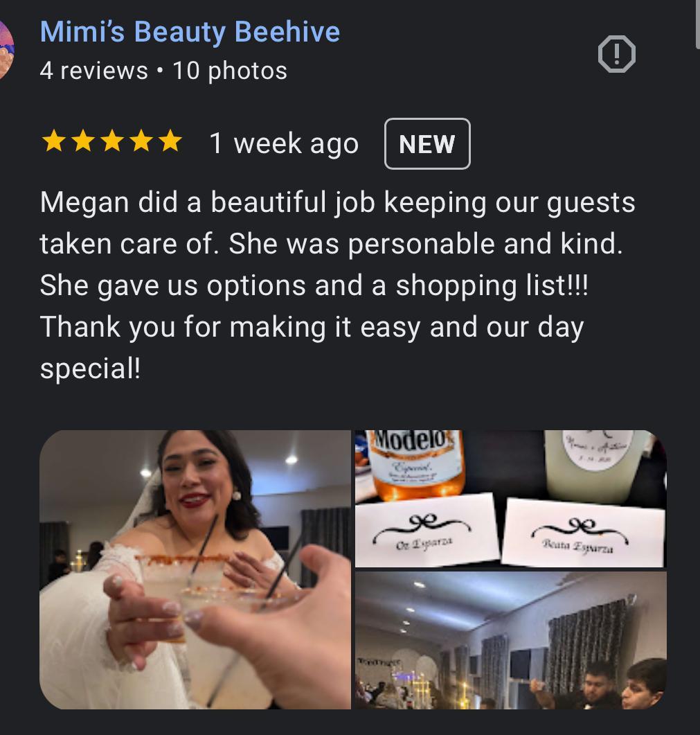700x735 pixels.
Task: Tap the "4 reviews" count text
Action: pos(93,71)
